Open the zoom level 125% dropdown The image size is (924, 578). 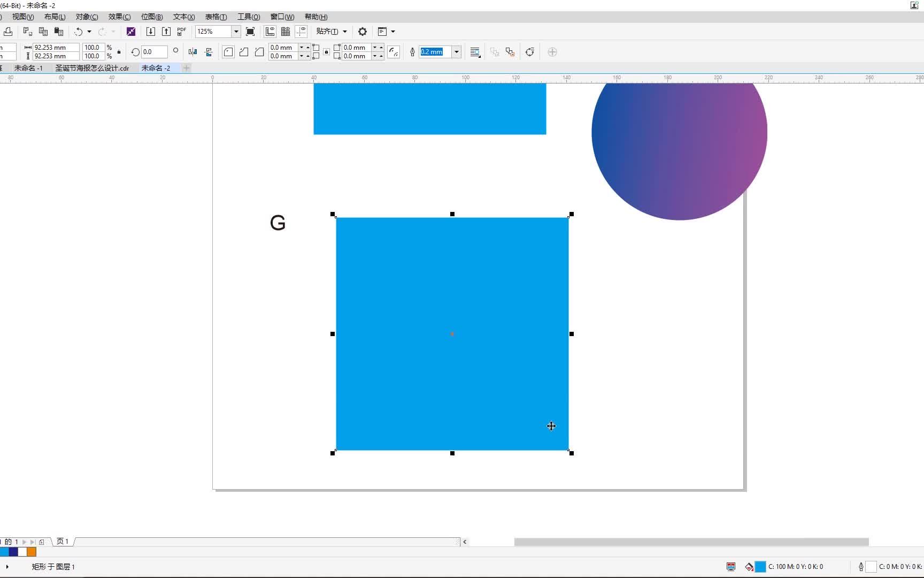(236, 32)
